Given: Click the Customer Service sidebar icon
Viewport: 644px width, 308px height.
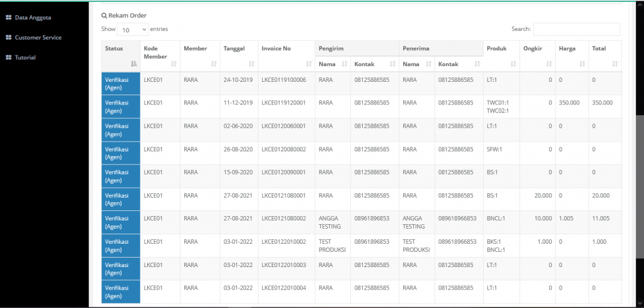Looking at the screenshot, I should pyautogui.click(x=9, y=38).
